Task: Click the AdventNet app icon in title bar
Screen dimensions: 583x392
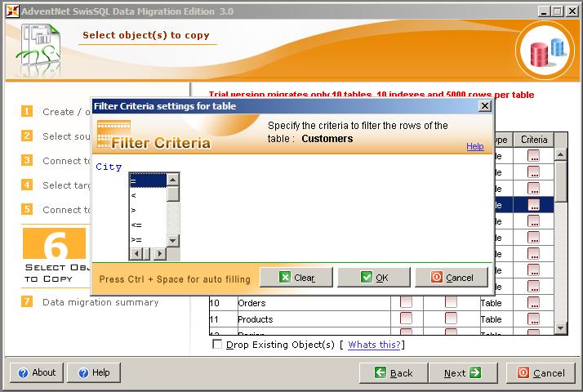Action: pyautogui.click(x=12, y=11)
